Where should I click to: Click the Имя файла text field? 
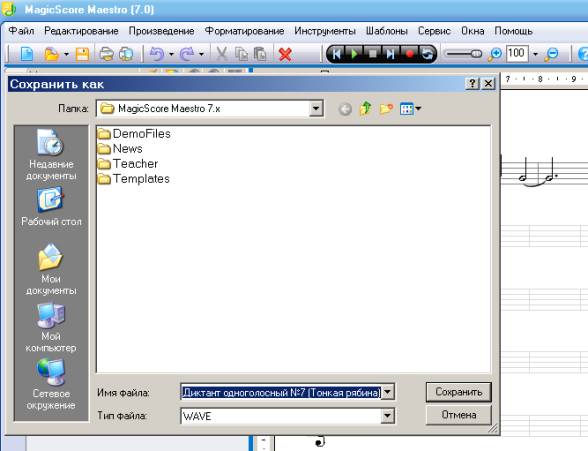coord(281,393)
